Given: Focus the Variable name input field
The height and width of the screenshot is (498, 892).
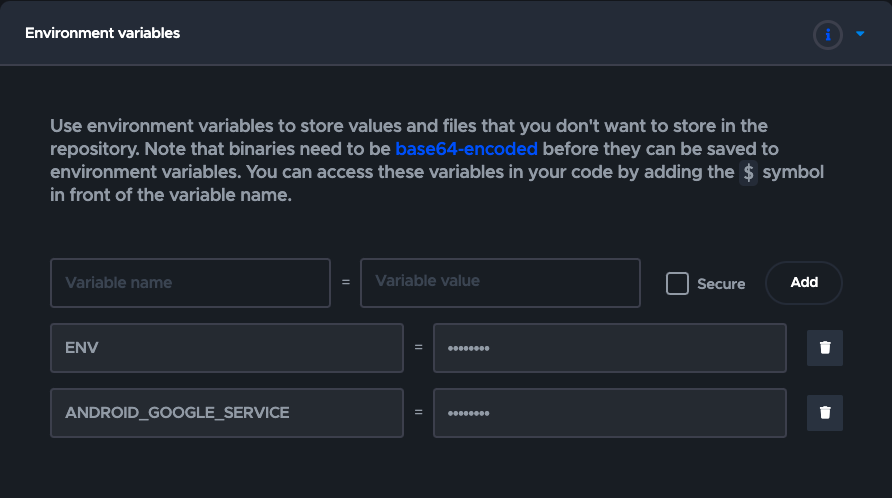Looking at the screenshot, I should [x=190, y=283].
